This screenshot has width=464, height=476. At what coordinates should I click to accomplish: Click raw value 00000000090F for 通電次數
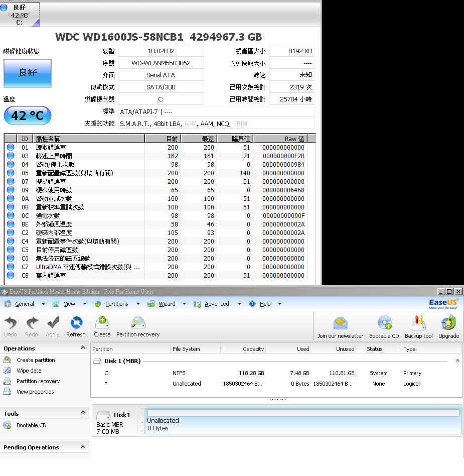[x=283, y=215]
